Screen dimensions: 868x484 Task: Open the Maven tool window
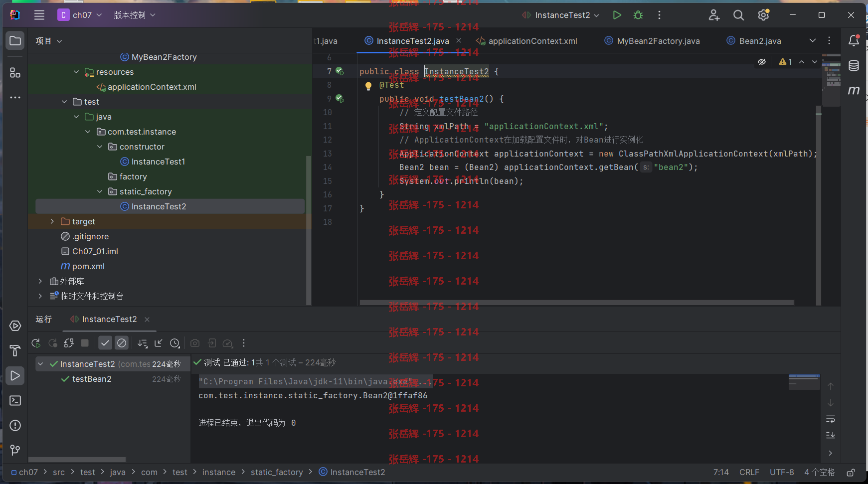(x=854, y=90)
